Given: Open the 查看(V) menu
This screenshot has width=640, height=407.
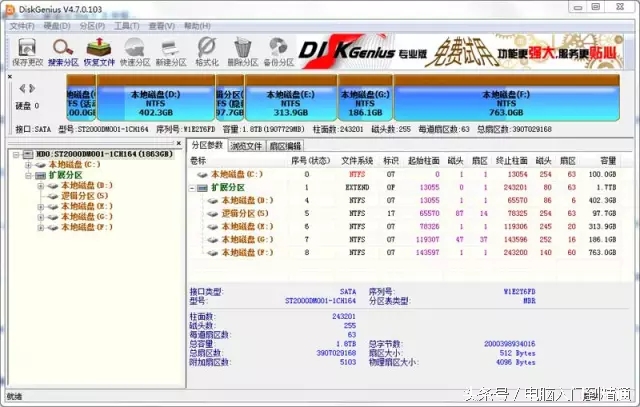Looking at the screenshot, I should pos(162,26).
